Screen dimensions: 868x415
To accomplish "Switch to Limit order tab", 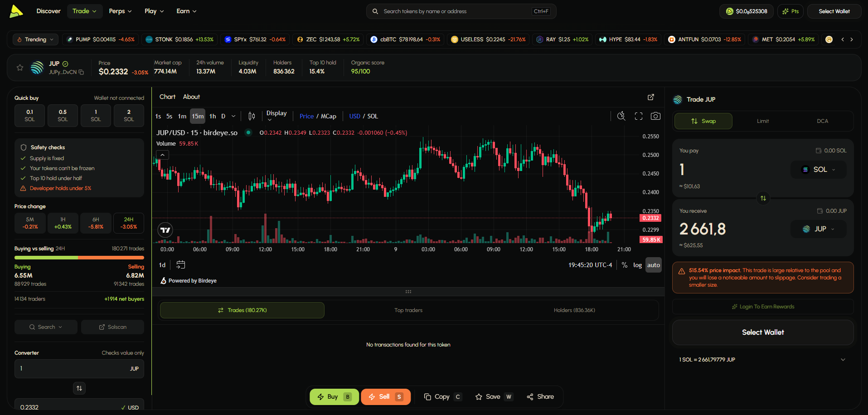I will 763,121.
